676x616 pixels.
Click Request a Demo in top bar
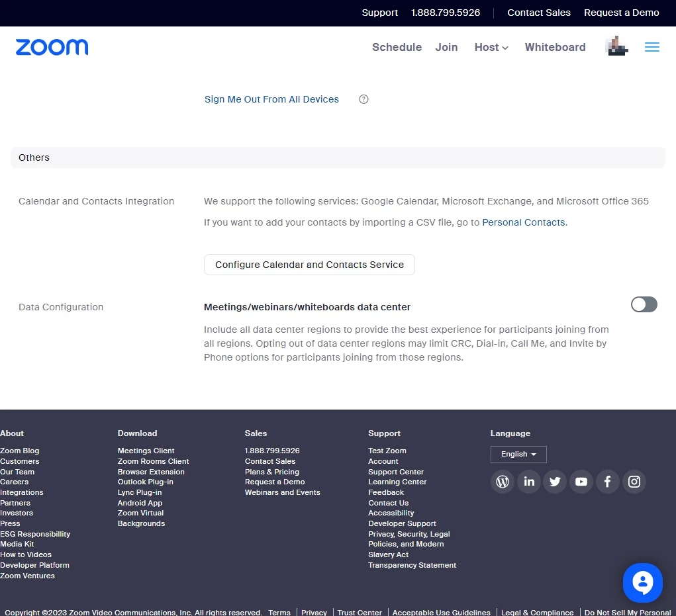[x=621, y=13]
